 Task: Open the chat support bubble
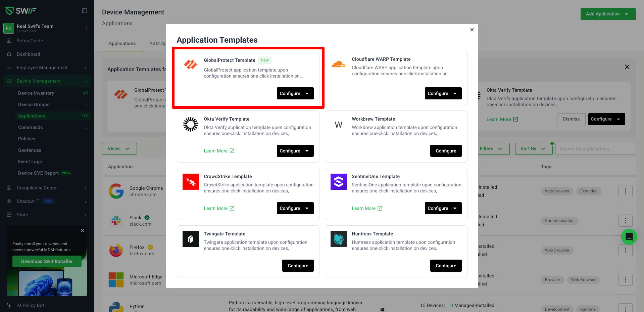coord(629,237)
